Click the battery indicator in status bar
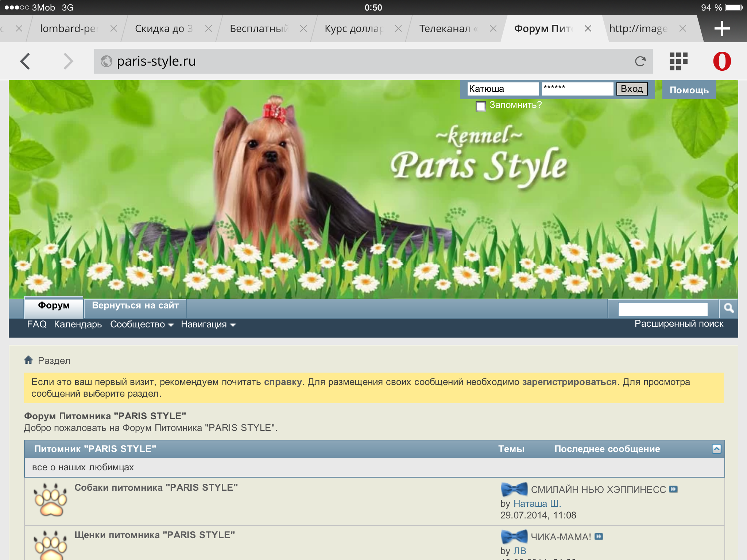The image size is (747, 560). coord(734,7)
